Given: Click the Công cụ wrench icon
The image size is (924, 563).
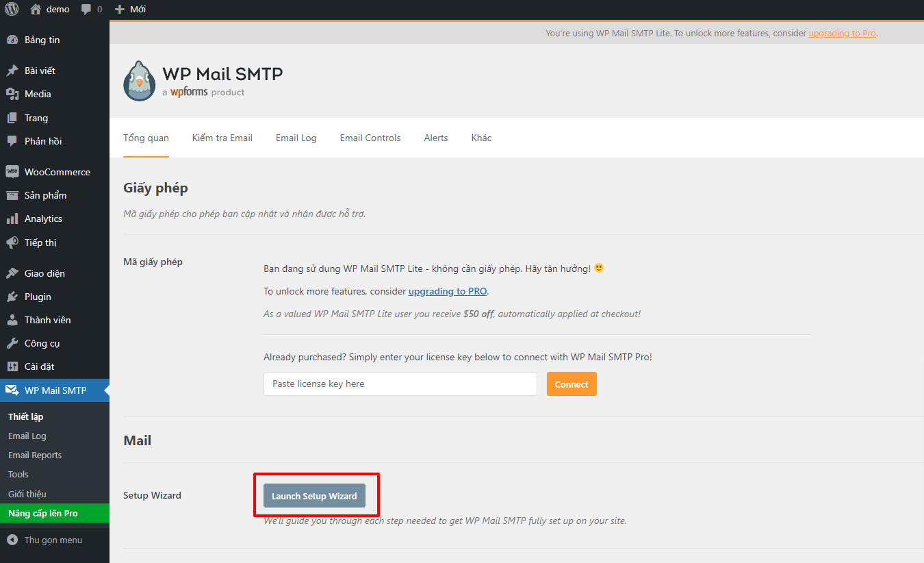Looking at the screenshot, I should tap(12, 343).
